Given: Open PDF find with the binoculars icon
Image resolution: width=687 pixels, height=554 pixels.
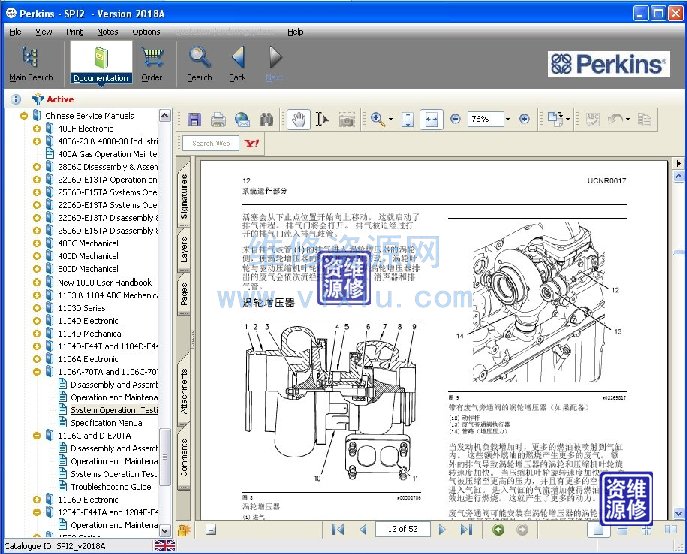Looking at the screenshot, I should point(266,119).
